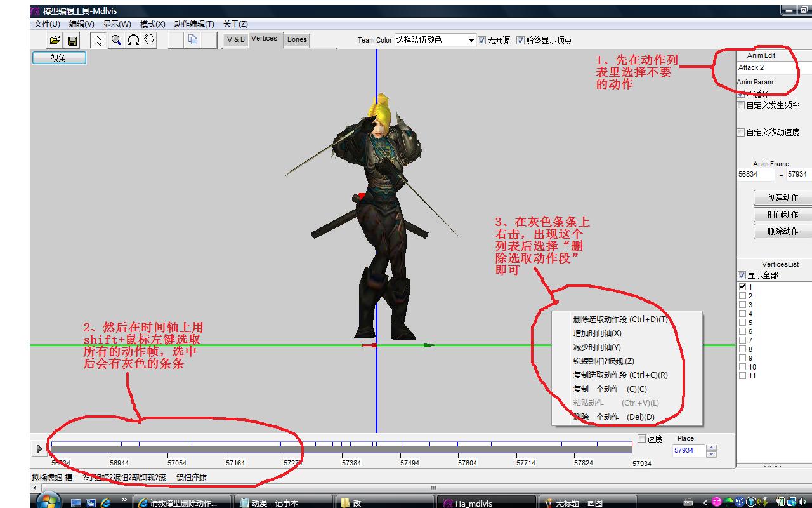
Task: Open the 改 folder taskbar item
Action: [385, 502]
